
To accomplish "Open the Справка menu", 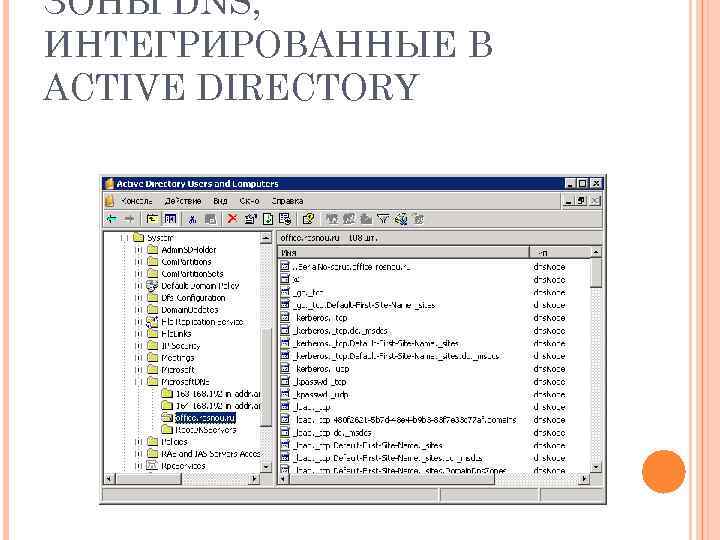I will pos(287,201).
